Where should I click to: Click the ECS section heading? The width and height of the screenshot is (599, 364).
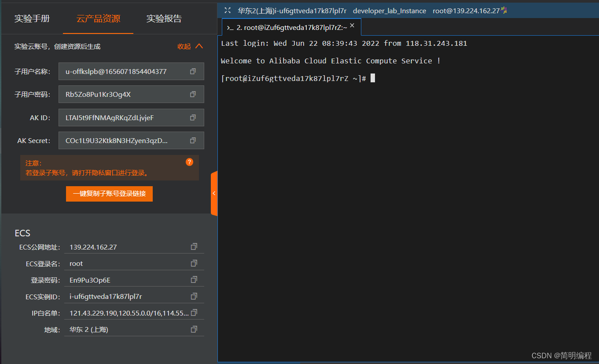click(22, 233)
